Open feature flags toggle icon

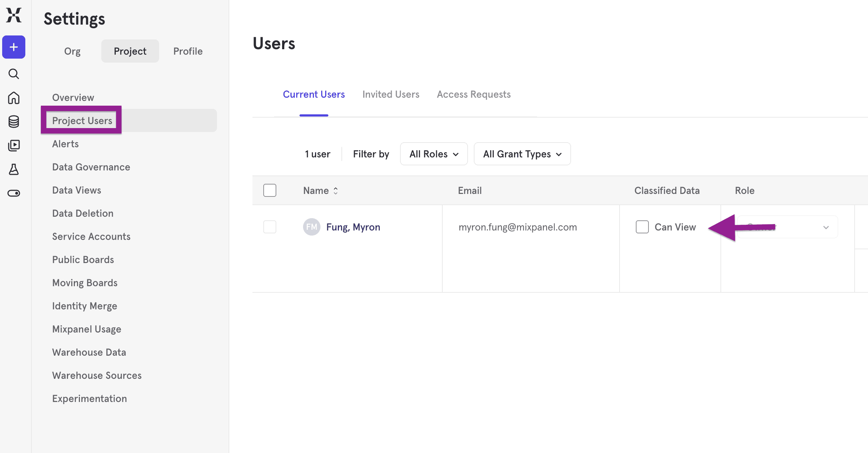(14, 193)
